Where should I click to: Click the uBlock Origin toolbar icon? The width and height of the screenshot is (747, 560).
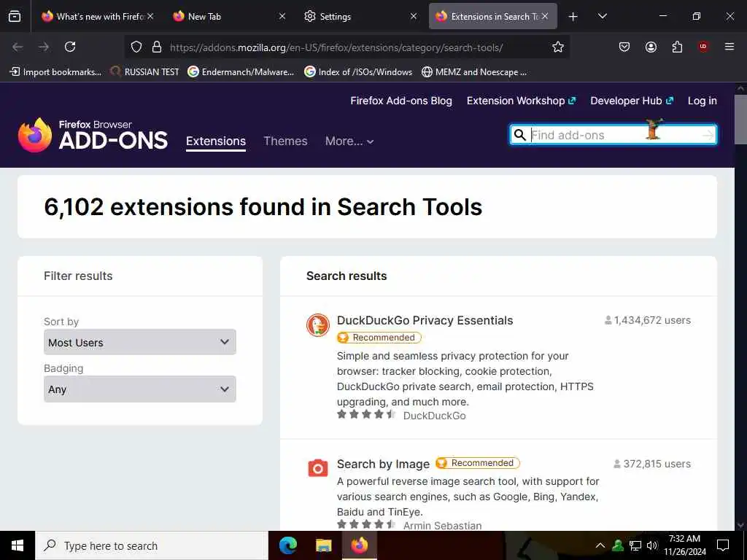(703, 47)
